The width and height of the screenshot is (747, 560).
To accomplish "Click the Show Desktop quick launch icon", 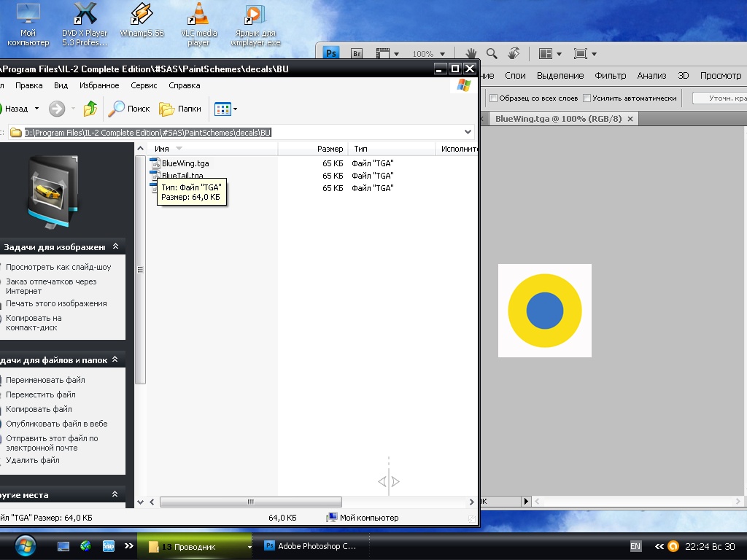I will pos(63,546).
